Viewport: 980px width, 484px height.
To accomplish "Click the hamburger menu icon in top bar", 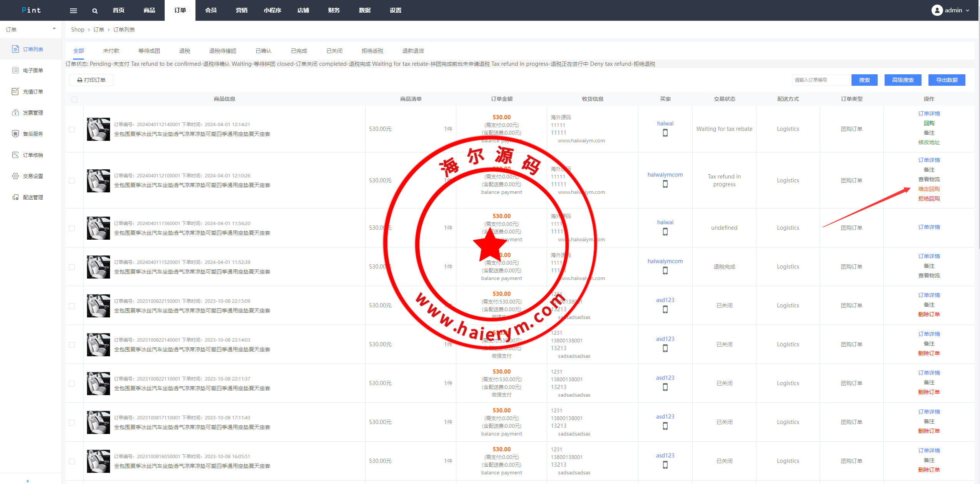I will coord(73,10).
